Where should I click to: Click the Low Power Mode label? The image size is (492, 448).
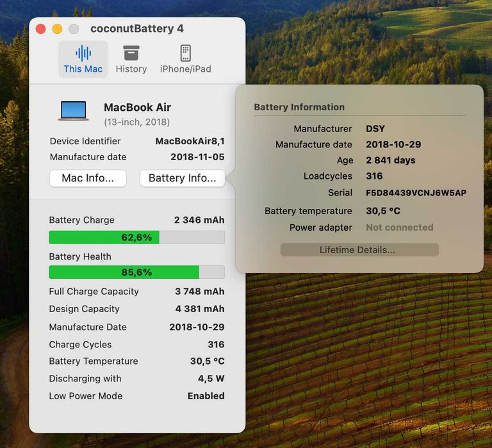pos(86,396)
